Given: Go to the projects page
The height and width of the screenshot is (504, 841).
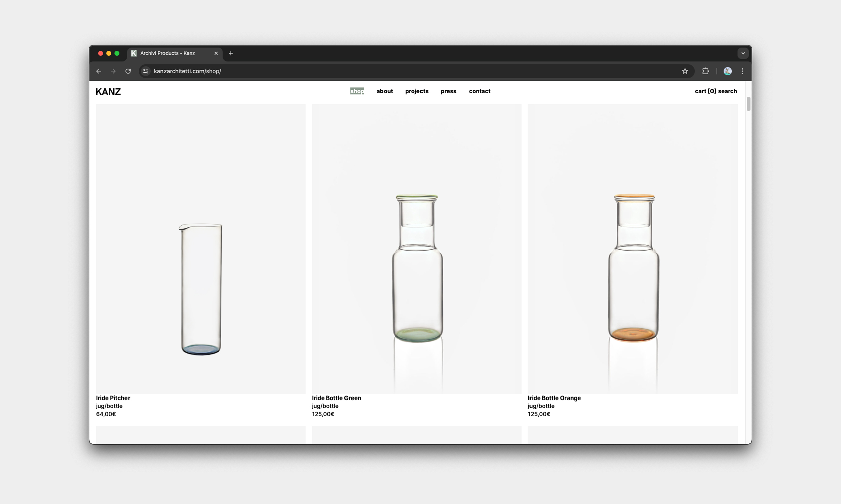Looking at the screenshot, I should pyautogui.click(x=416, y=91).
